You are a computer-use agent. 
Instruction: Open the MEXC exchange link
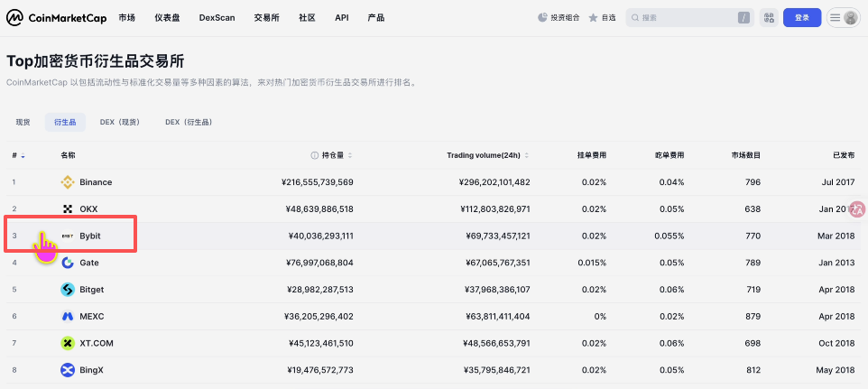tap(92, 317)
